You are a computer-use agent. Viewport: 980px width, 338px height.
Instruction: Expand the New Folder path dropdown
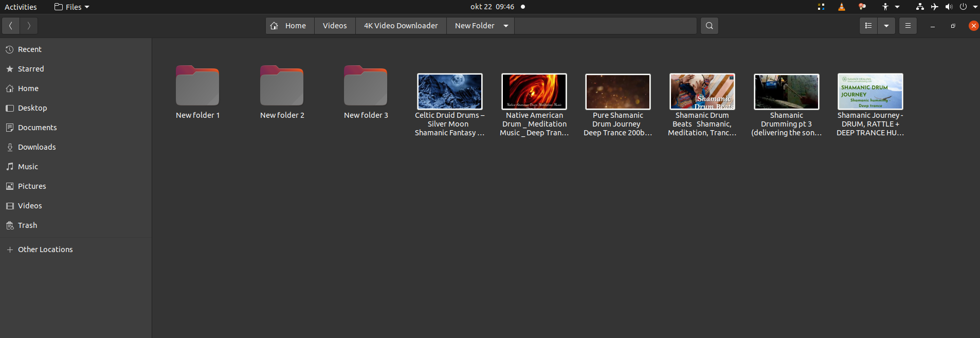pos(506,26)
